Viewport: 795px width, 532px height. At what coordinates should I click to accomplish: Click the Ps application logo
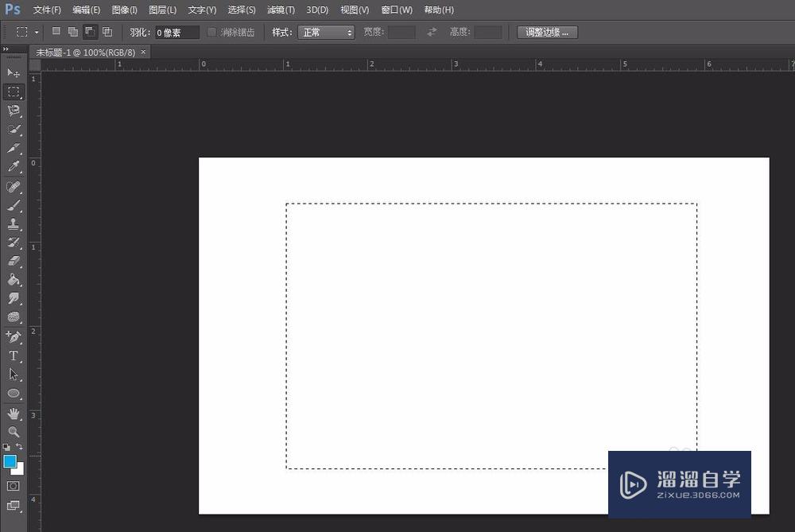tap(13, 9)
